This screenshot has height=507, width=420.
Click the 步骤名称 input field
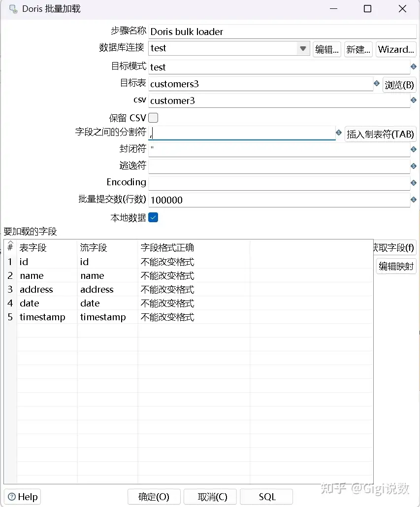(x=282, y=32)
